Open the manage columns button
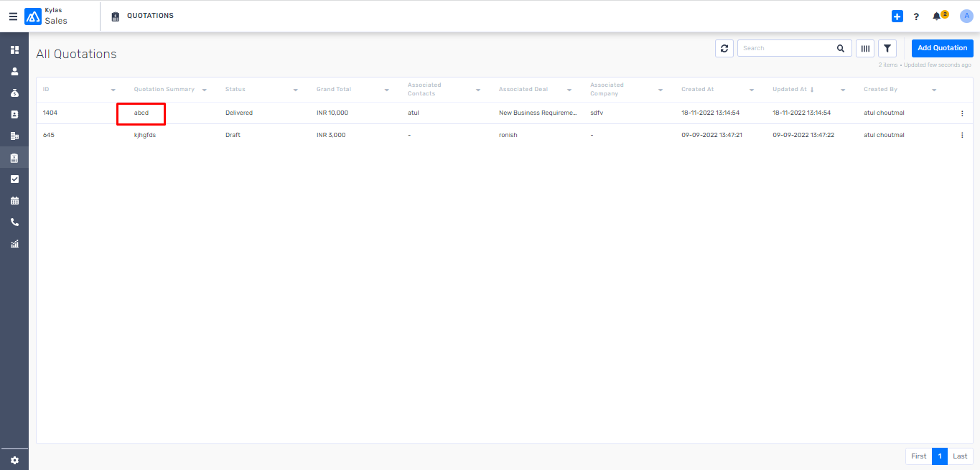 coord(865,48)
